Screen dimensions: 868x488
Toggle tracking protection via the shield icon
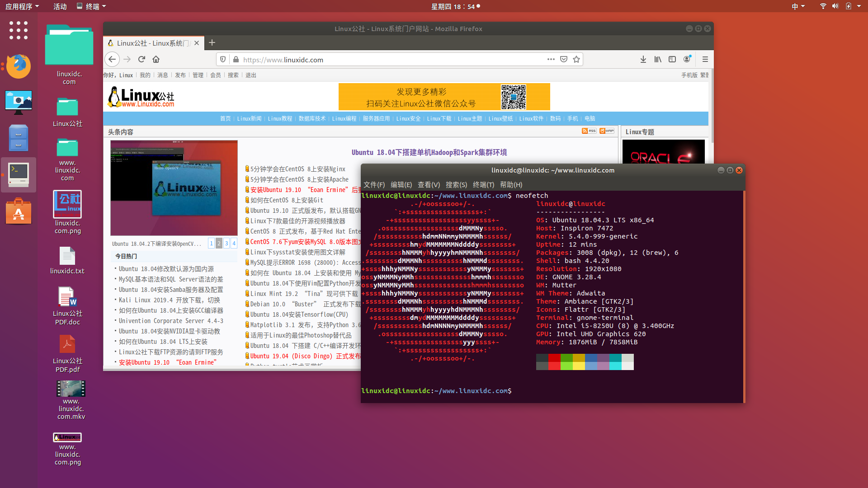[x=222, y=59]
